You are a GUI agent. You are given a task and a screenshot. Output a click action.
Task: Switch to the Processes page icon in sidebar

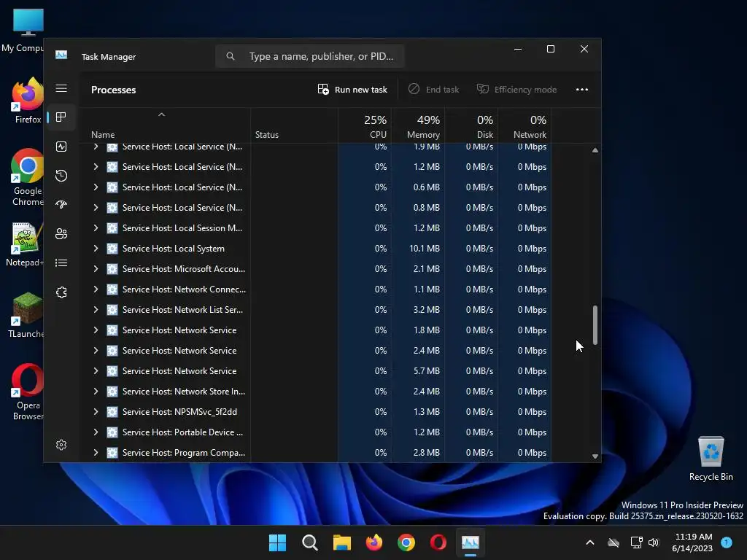(x=61, y=117)
